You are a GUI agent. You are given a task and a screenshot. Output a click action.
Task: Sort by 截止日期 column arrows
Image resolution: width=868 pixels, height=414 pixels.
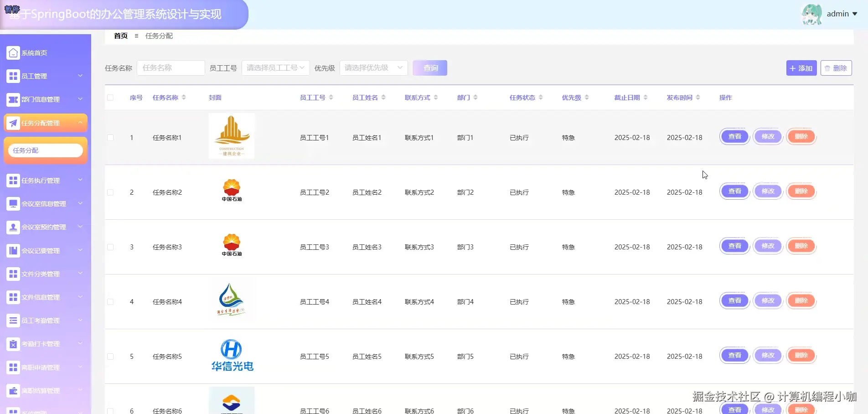[646, 98]
